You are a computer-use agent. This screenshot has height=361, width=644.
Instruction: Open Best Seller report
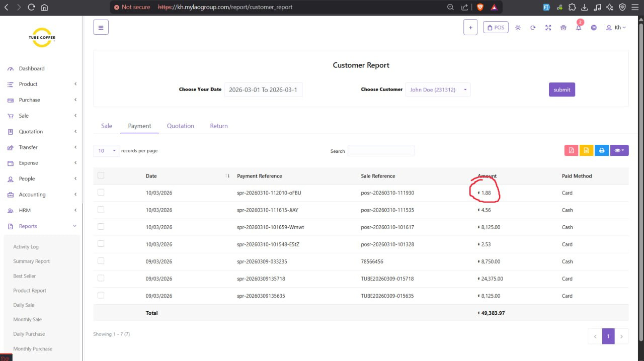pyautogui.click(x=24, y=276)
